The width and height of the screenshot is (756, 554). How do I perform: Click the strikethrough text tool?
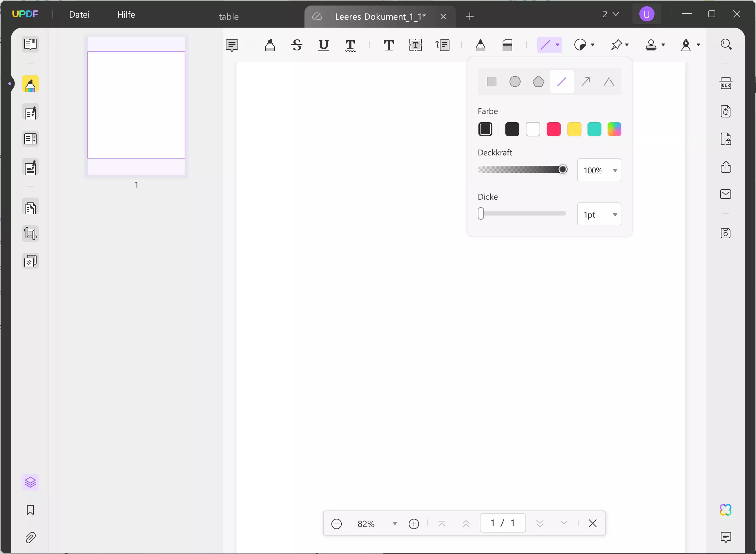(x=297, y=45)
